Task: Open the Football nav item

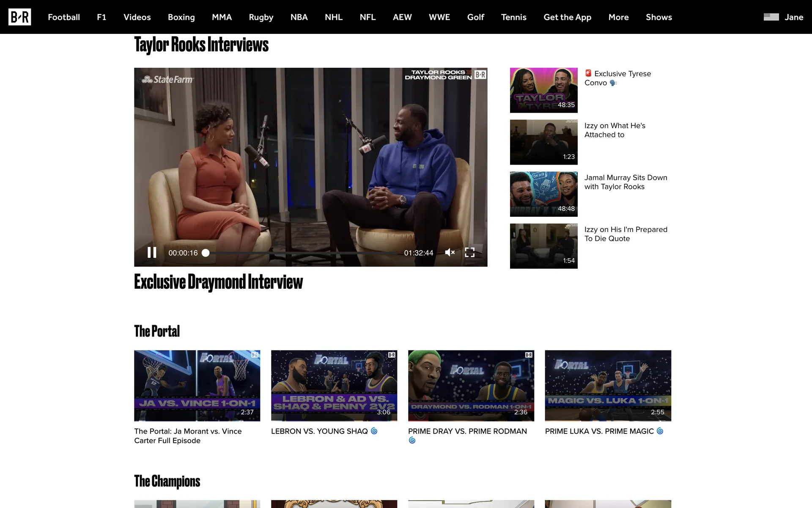Action: click(x=64, y=17)
